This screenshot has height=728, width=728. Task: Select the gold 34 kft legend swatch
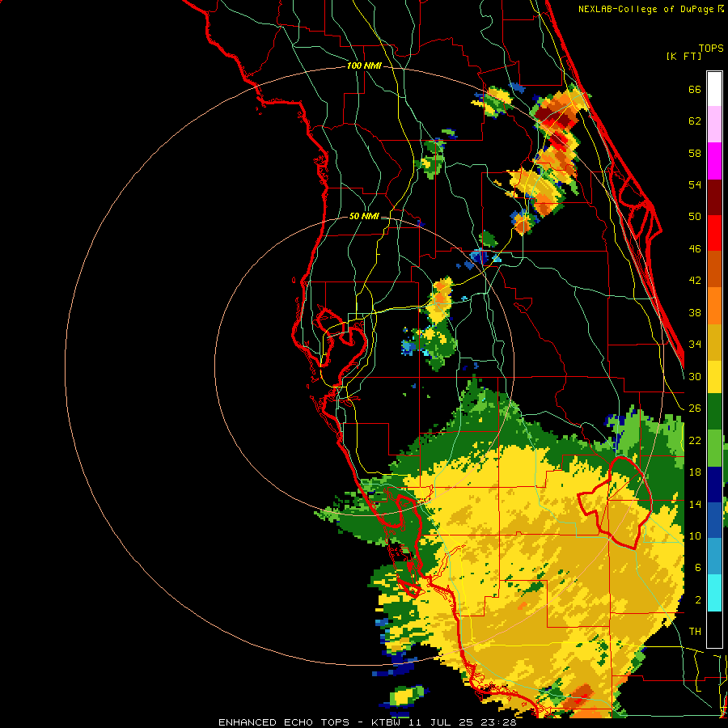714,342
